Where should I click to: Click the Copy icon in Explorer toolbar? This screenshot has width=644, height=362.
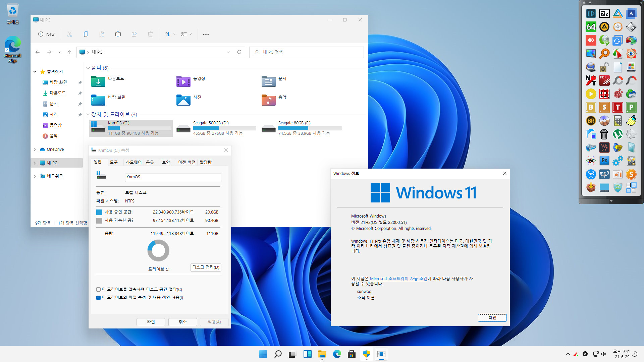point(86,34)
